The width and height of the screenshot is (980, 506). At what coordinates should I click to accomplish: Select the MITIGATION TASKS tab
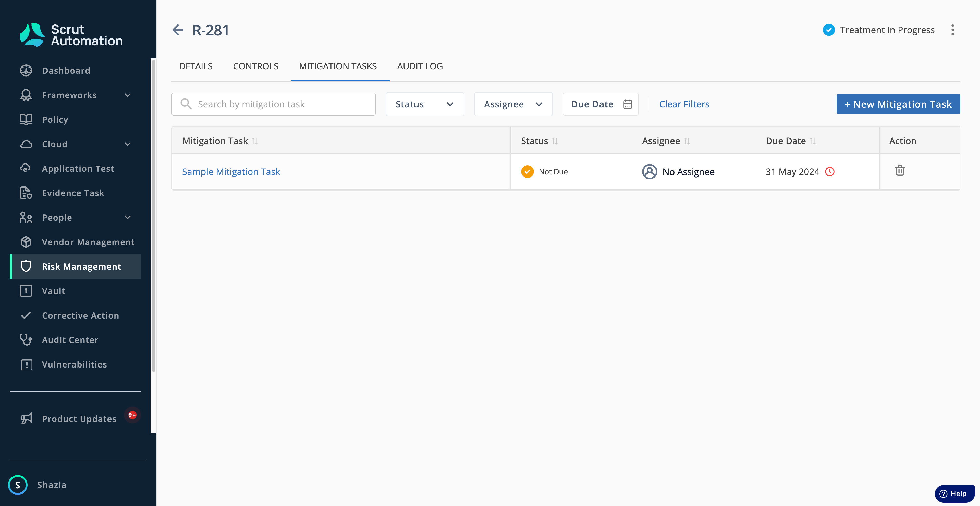click(338, 66)
